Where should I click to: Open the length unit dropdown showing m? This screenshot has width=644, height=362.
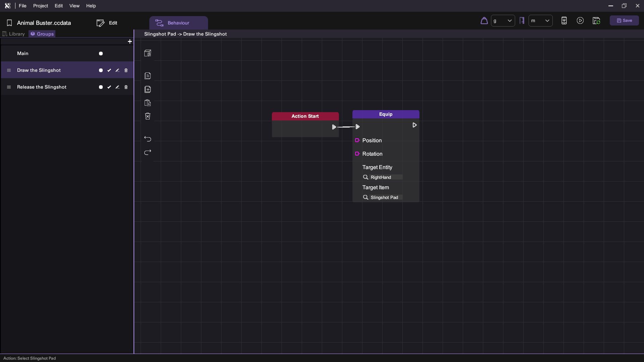coord(540,21)
